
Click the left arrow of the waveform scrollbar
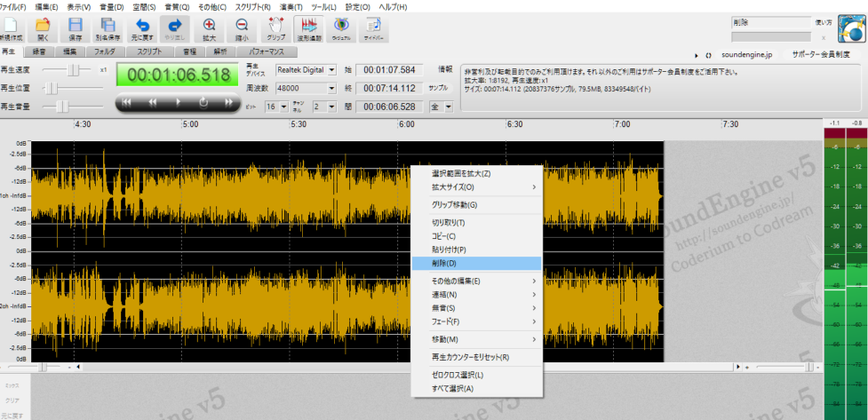[x=78, y=367]
